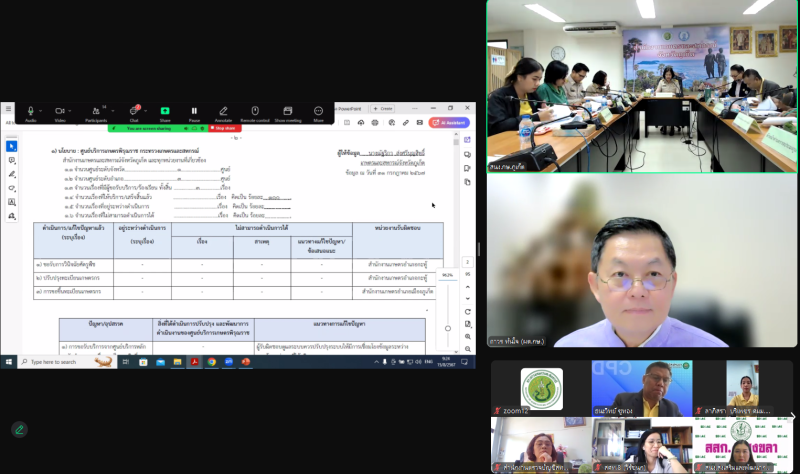Enable Remote control option
The height and width of the screenshot is (474, 800).
click(255, 112)
